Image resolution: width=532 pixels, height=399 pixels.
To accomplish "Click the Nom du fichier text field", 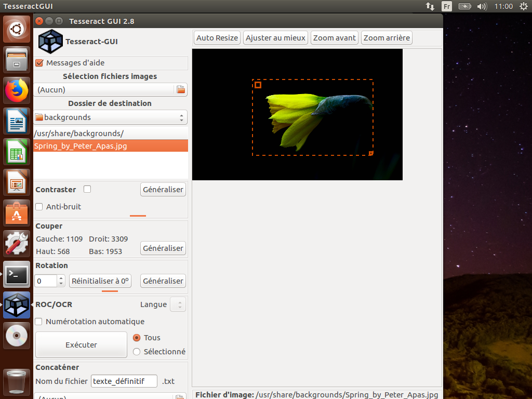I will coord(124,381).
